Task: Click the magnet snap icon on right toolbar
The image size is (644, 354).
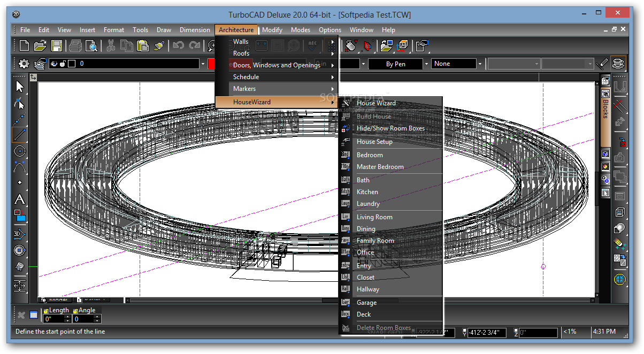Action: (x=620, y=87)
